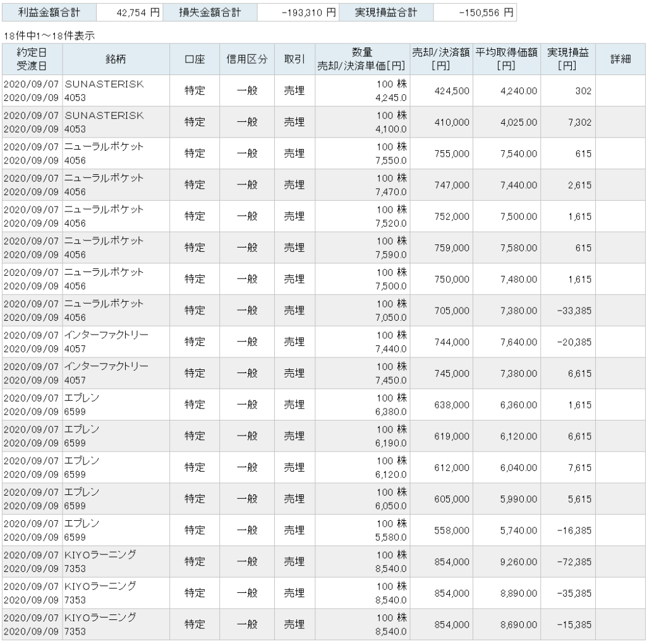
Task: Click the settlement amount 612,000
Action: coord(452,468)
